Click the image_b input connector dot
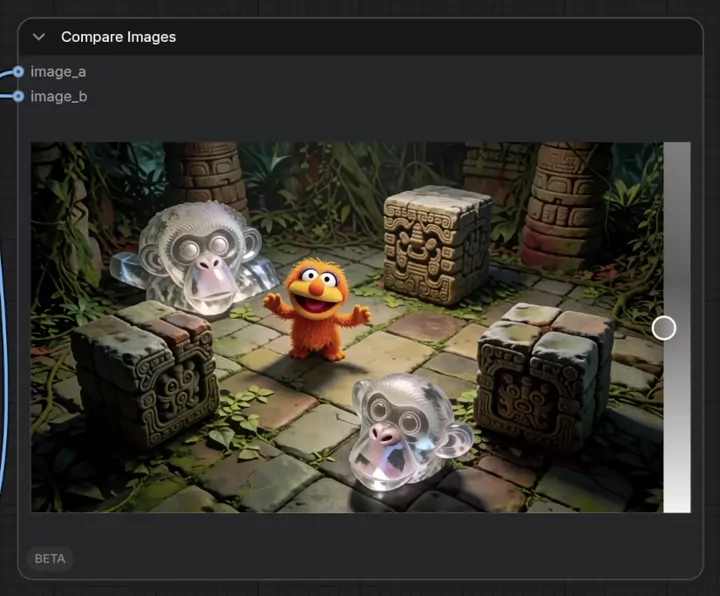 coord(18,96)
